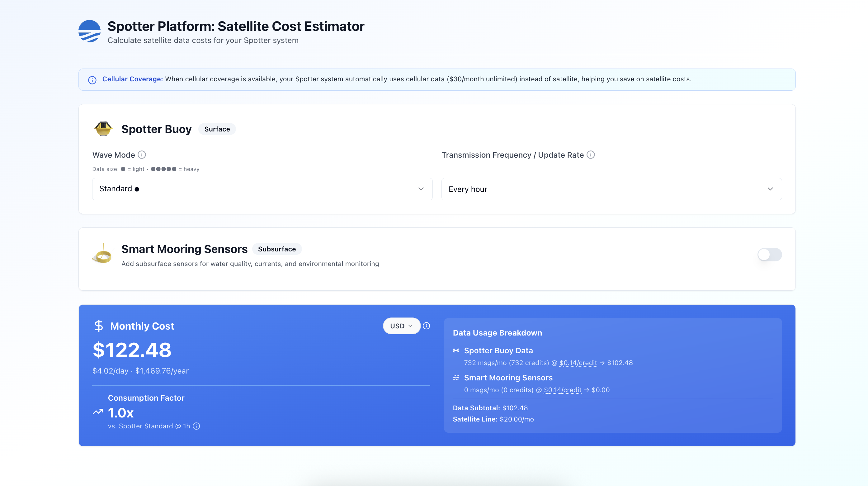868x486 pixels.
Task: Click the Wave Mode info icon
Action: pos(142,155)
